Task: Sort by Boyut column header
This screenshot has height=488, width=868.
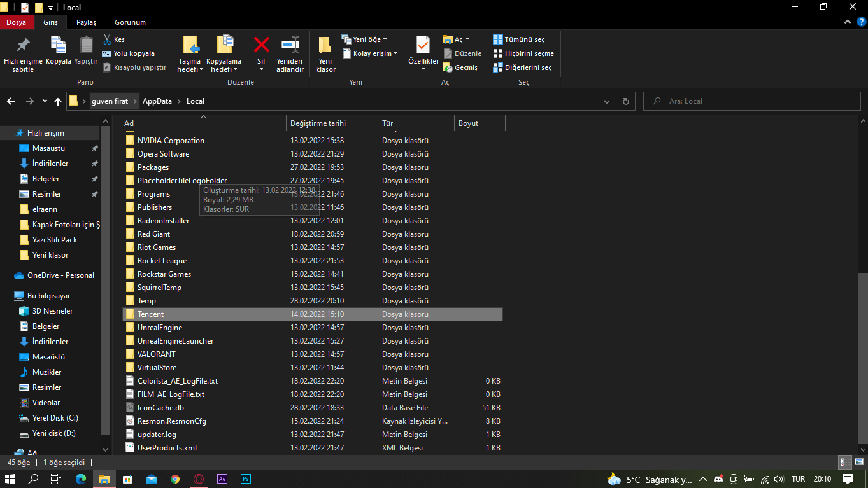Action: 480,123
